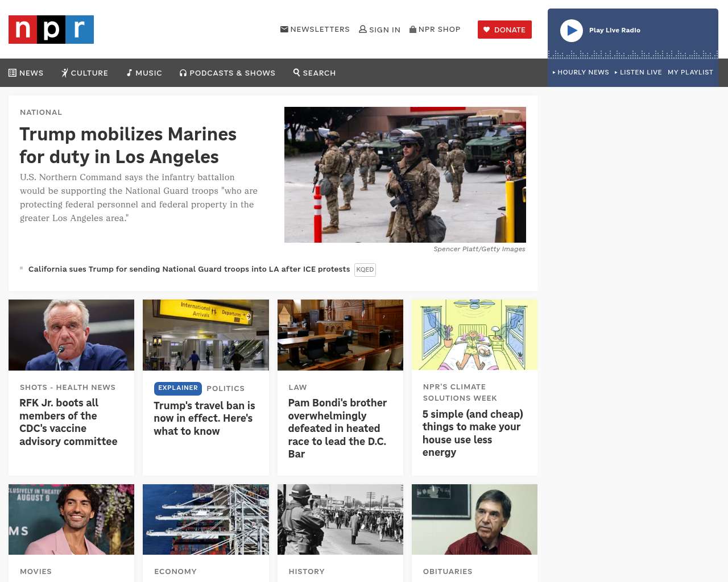The height and width of the screenshot is (582, 728).
Task: Open NPR's Climate Solutions Week label
Action: point(460,392)
